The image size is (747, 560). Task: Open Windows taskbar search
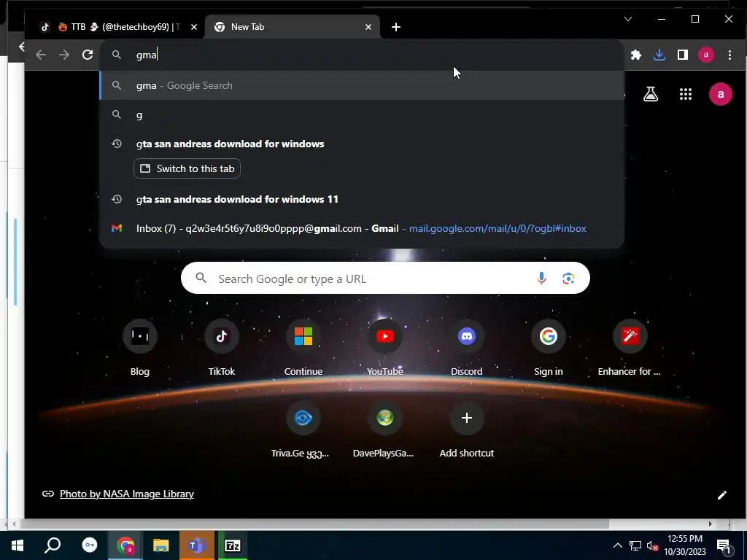tap(53, 545)
